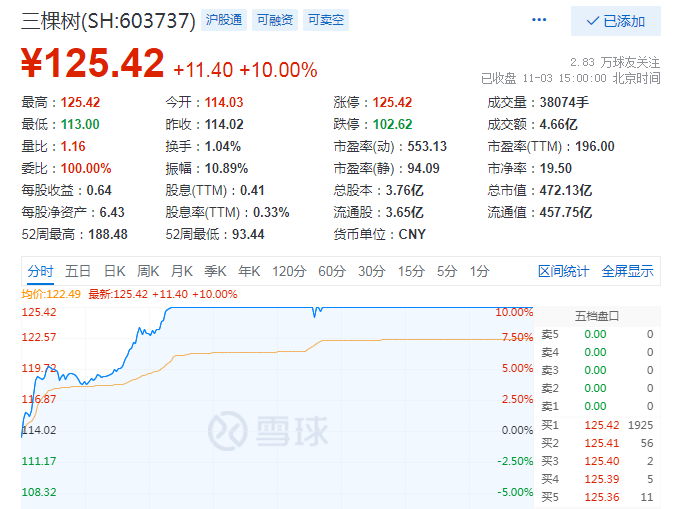This screenshot has height=509, width=680.
Task: Open the 30分 chart tab
Action: click(x=372, y=271)
